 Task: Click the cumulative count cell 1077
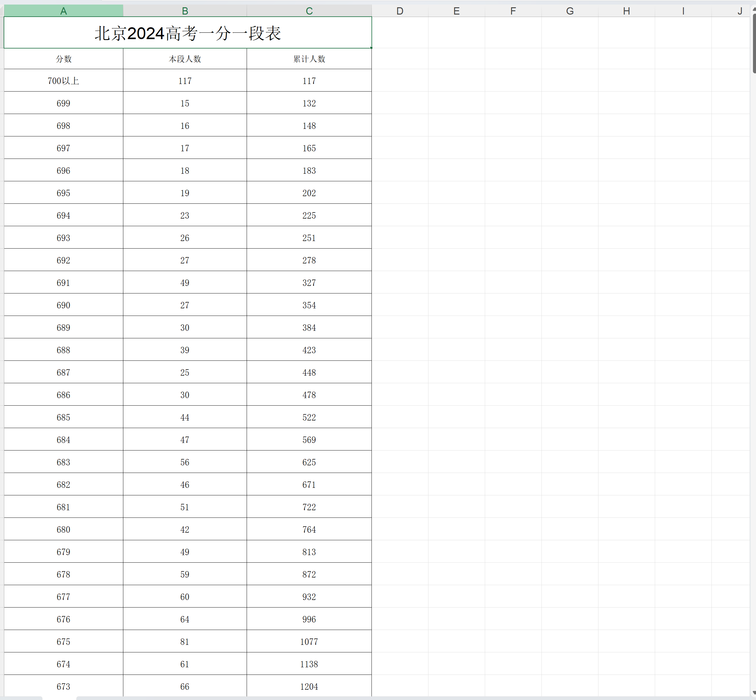pyautogui.click(x=309, y=641)
